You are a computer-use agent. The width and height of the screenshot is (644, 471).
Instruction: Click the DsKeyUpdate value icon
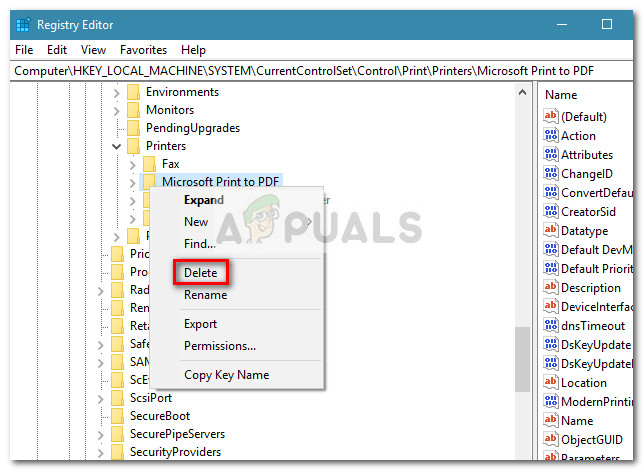[x=551, y=344]
